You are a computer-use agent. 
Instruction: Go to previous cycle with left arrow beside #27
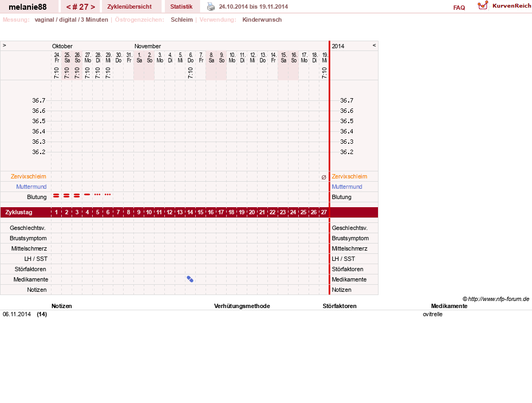68,7
